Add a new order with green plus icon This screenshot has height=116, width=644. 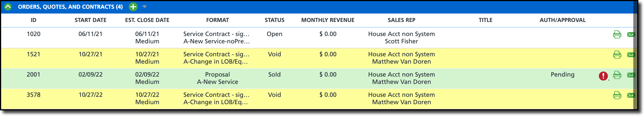tap(133, 7)
